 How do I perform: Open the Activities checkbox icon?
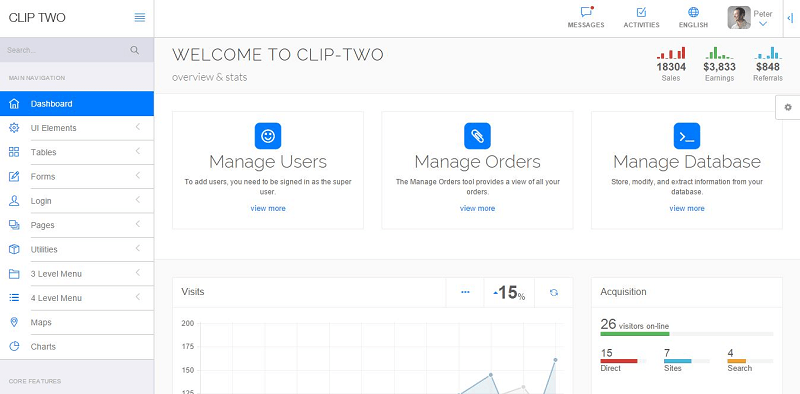pos(641,12)
